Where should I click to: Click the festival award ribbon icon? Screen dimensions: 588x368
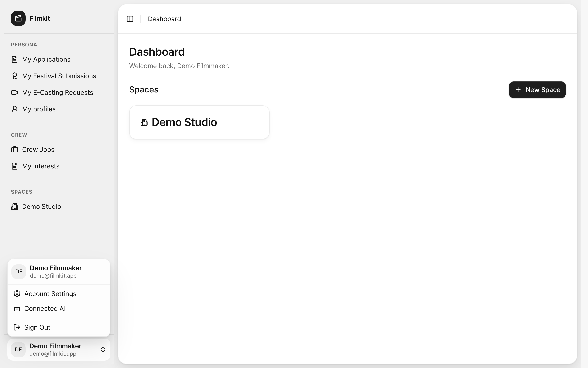coord(14,76)
